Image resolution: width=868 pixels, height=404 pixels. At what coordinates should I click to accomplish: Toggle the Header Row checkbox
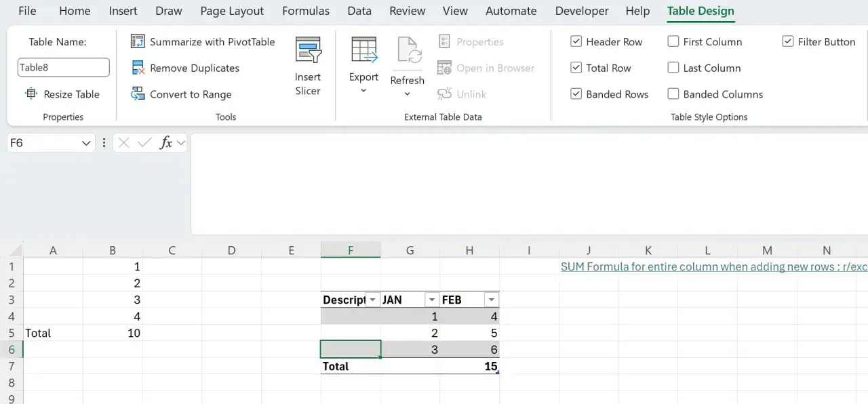pos(576,41)
